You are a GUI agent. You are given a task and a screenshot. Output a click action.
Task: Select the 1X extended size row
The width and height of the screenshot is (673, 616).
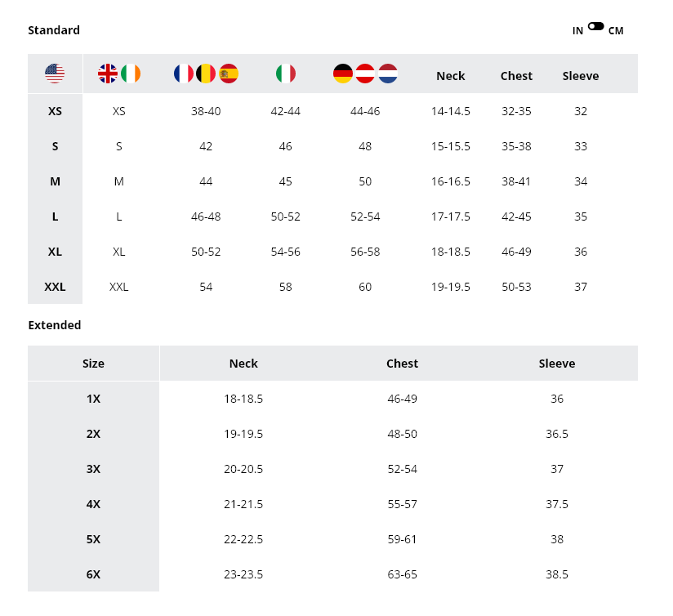[93, 399]
